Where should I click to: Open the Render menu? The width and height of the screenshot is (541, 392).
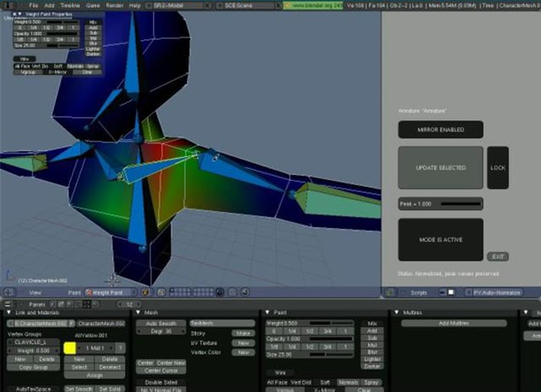114,5
